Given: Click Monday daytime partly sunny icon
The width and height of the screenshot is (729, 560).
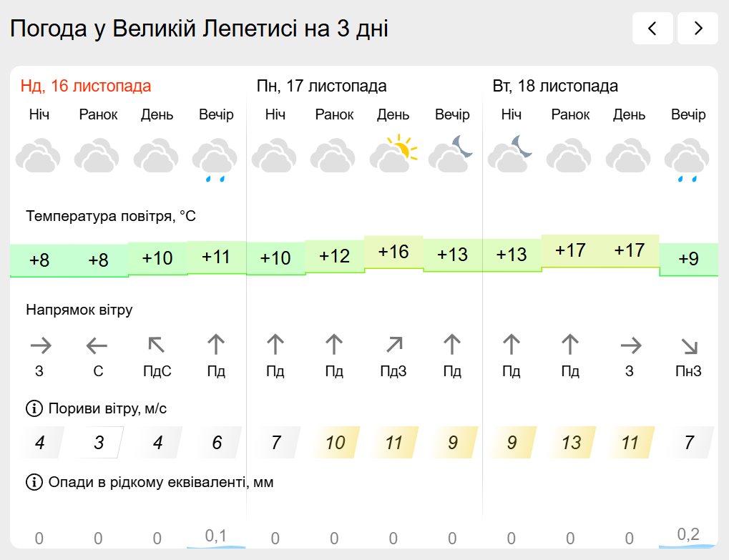Looking at the screenshot, I should click(x=393, y=154).
